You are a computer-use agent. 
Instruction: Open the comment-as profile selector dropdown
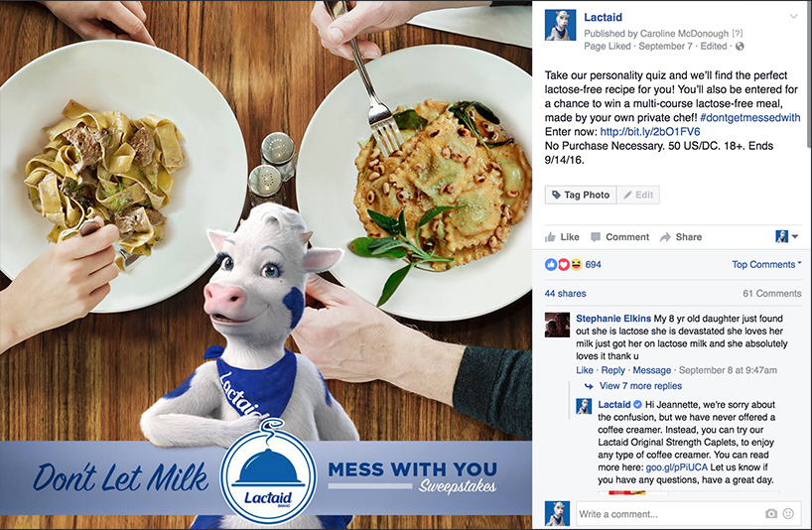[x=786, y=236]
